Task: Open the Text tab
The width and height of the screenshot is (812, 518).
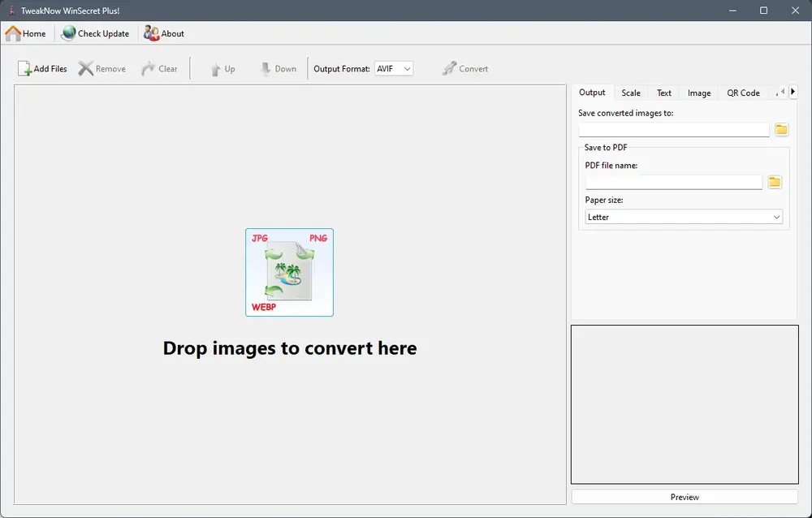Action: [664, 93]
